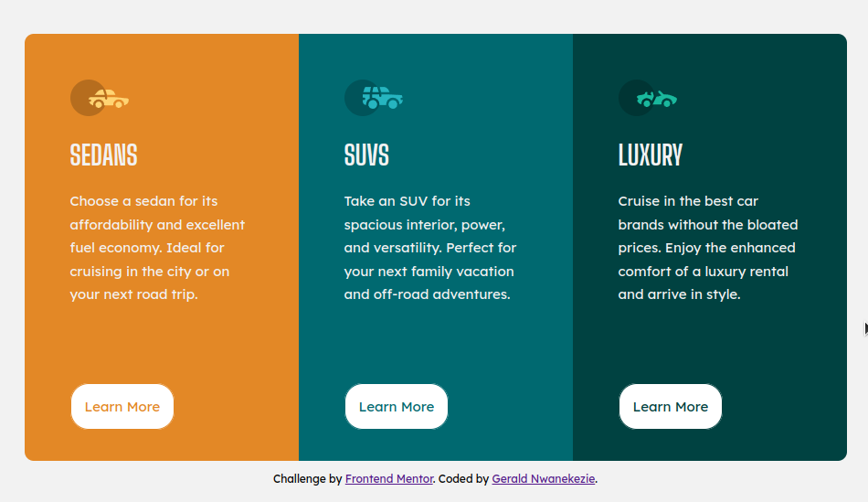This screenshot has width=868, height=502.
Task: Click Learn More in the Luxury card
Action: [671, 407]
